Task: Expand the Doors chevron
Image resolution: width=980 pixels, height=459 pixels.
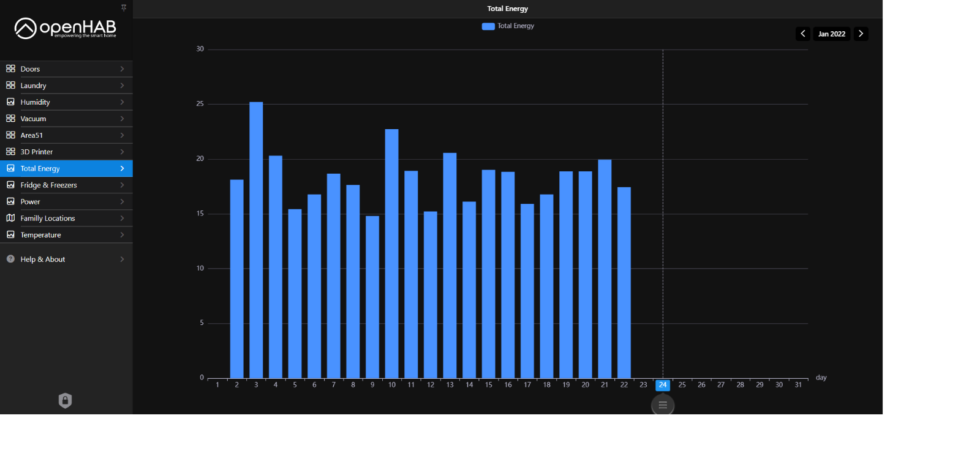Action: tap(122, 69)
